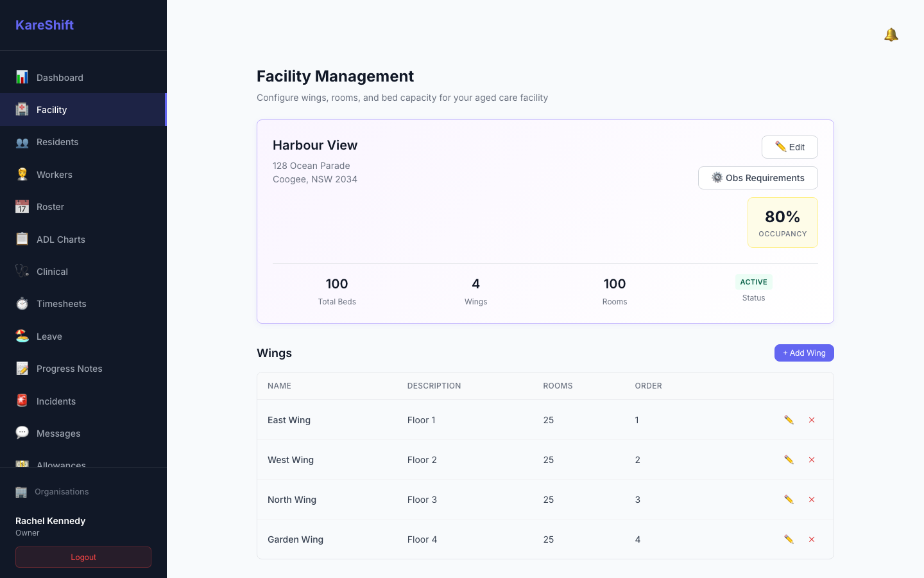Click the ACTIVE status badge

point(753,282)
